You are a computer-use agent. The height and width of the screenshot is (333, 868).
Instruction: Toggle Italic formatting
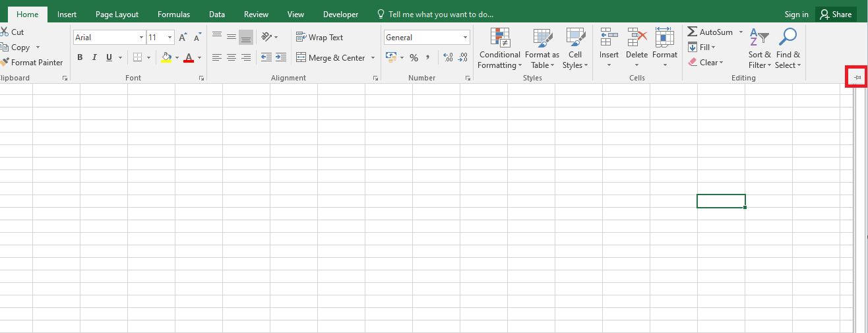(x=94, y=57)
